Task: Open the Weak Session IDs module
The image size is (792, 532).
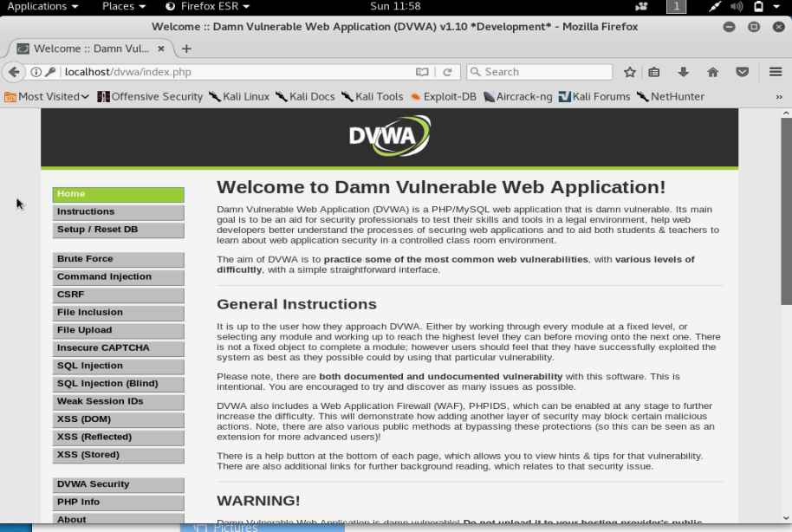Action: click(x=118, y=402)
